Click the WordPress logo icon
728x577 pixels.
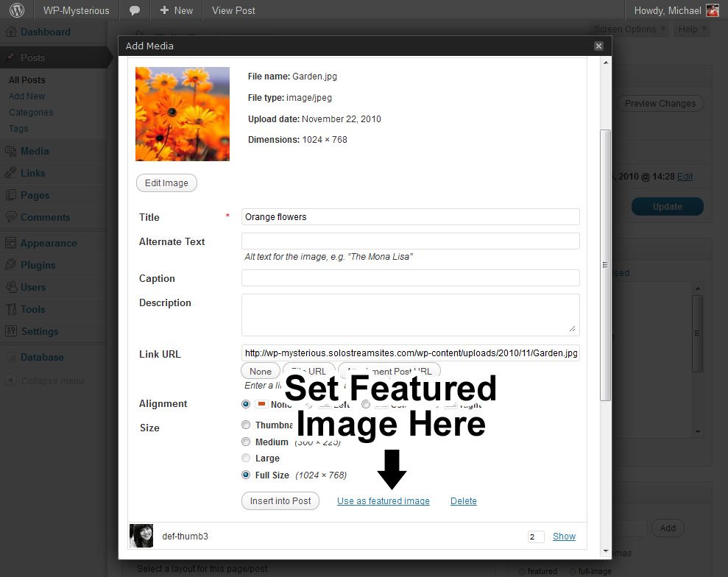pyautogui.click(x=17, y=10)
